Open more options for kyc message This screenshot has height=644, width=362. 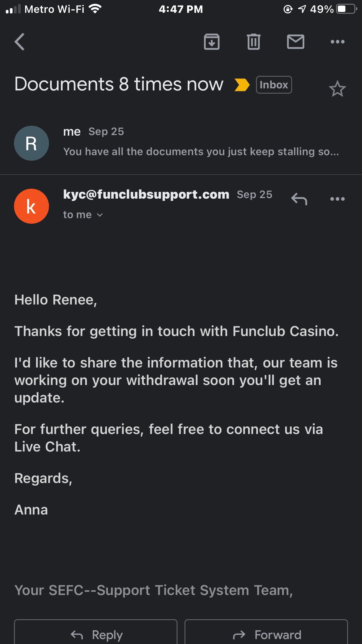[x=338, y=199]
